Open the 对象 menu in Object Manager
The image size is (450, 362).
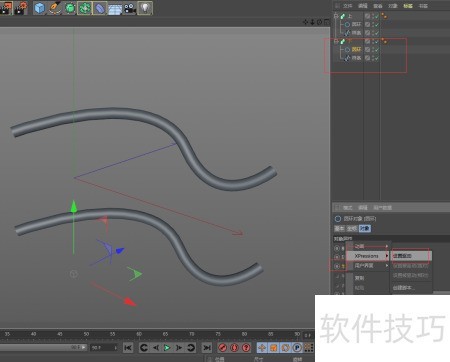(393, 6)
